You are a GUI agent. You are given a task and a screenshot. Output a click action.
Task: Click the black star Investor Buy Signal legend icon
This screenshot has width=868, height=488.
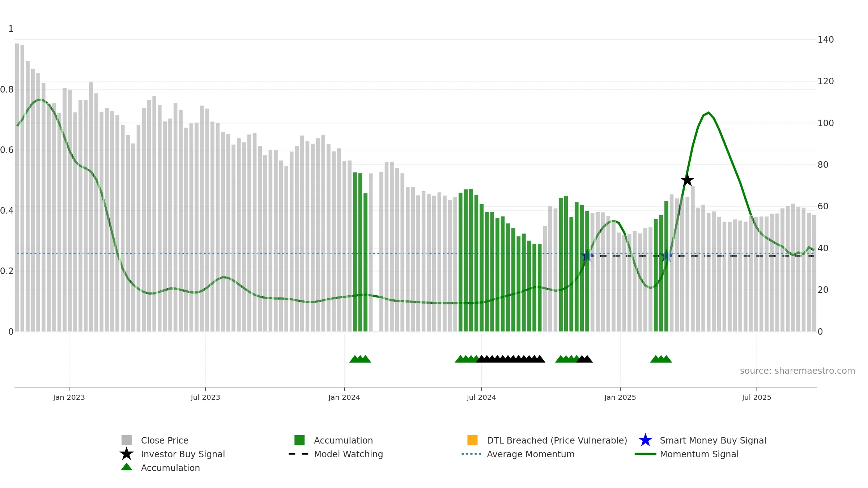[x=126, y=454]
